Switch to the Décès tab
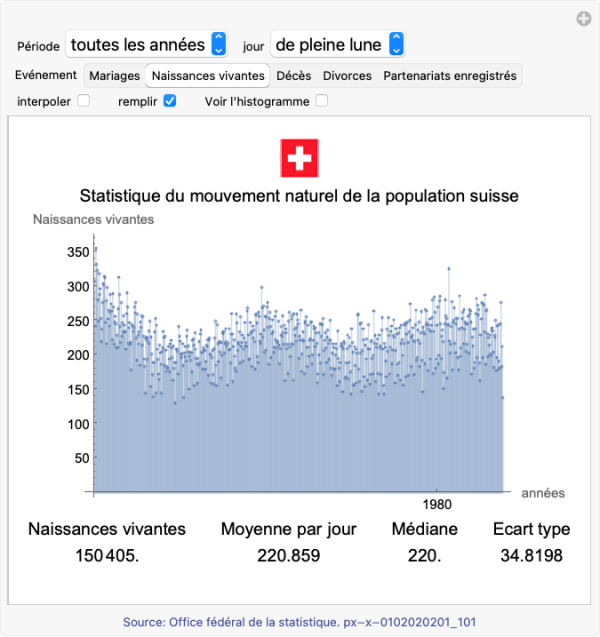 (x=293, y=76)
